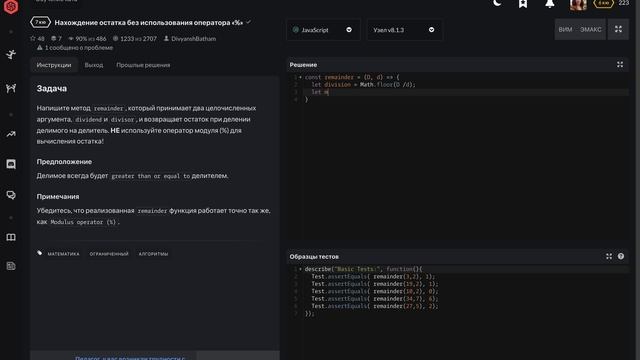Viewport: 640px width, 360px height.
Task: Click the honor rank badge next to avatar
Action: (x=603, y=3)
